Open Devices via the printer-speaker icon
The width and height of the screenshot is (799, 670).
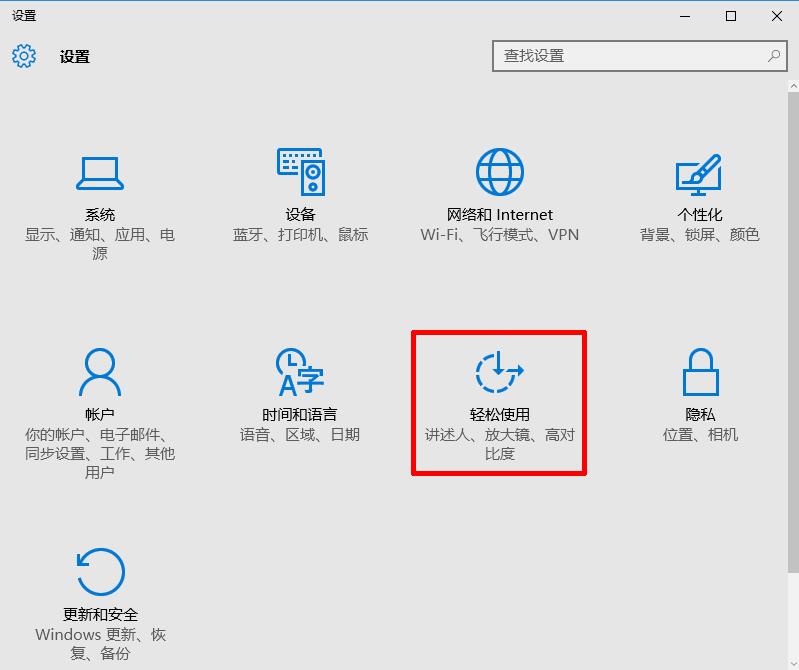(300, 173)
